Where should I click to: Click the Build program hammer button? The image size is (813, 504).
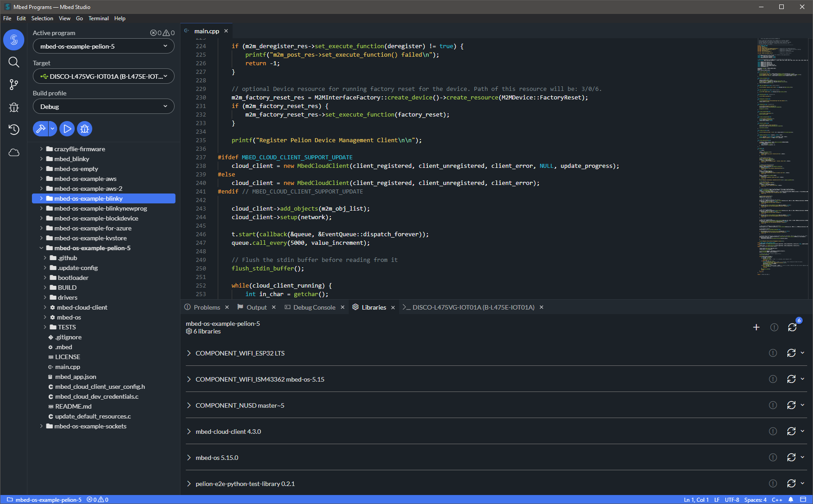40,129
